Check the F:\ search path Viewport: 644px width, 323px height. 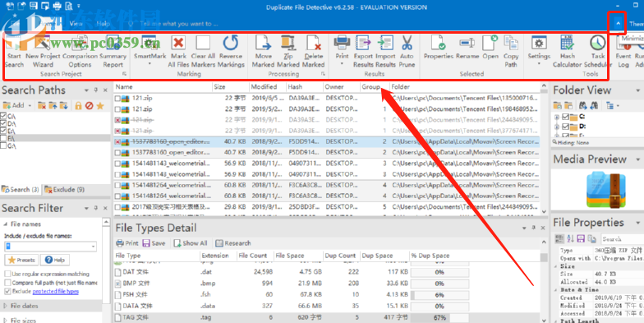pos(3,138)
